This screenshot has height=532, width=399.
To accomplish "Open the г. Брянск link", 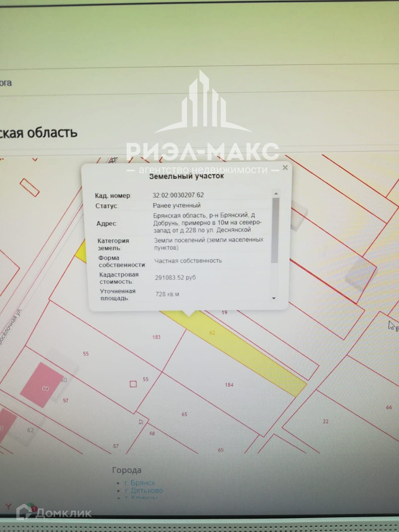I will tap(140, 482).
